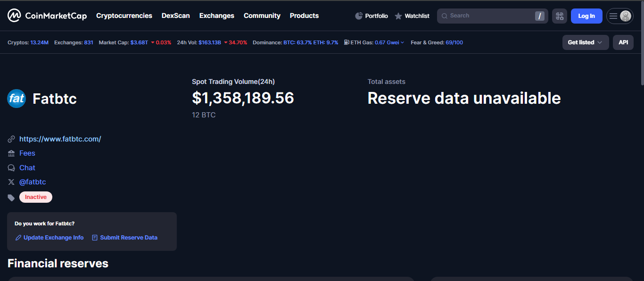
Task: Click the Fear & Greed 69/100 value
Action: point(454,42)
